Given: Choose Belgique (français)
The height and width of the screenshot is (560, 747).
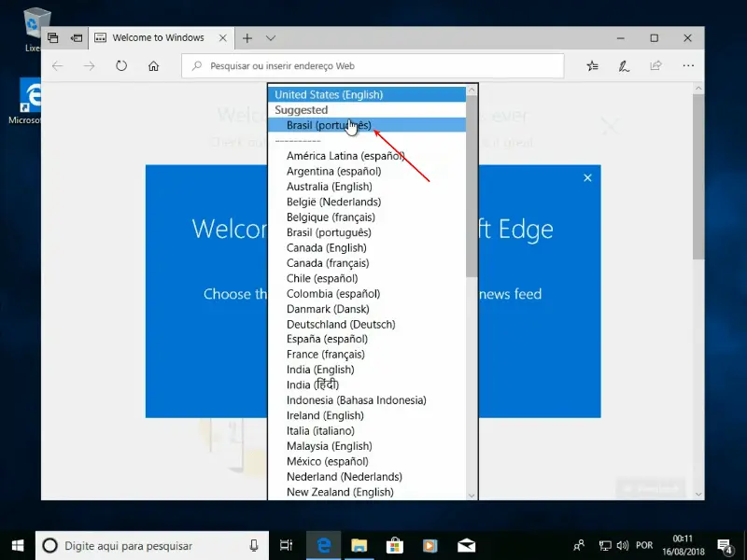Looking at the screenshot, I should [367, 217].
